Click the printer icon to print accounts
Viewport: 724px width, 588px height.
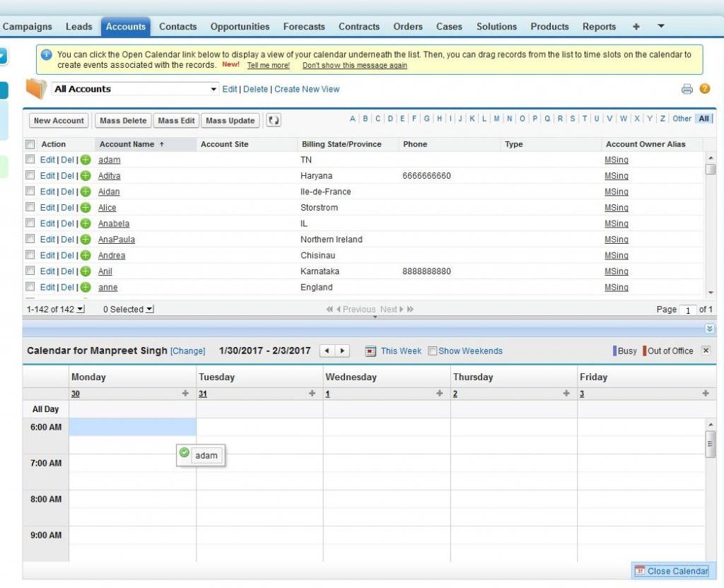point(687,89)
